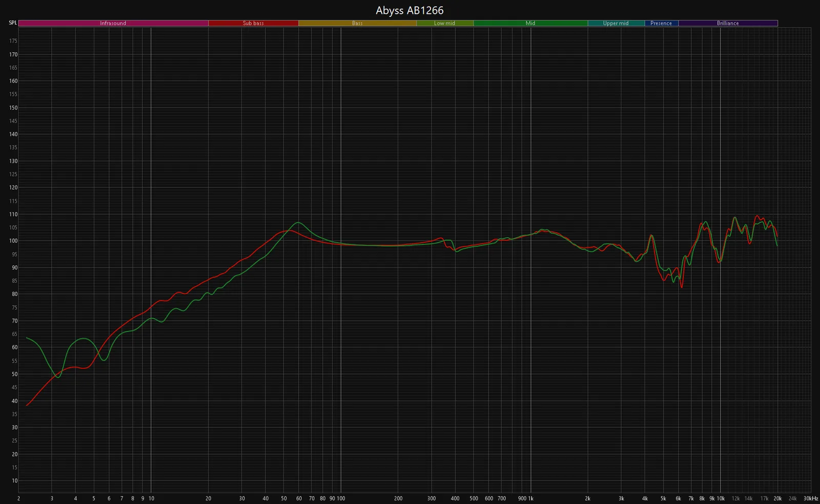Click the Presence band header
Viewport: 820px width, 504px height.
tap(661, 23)
